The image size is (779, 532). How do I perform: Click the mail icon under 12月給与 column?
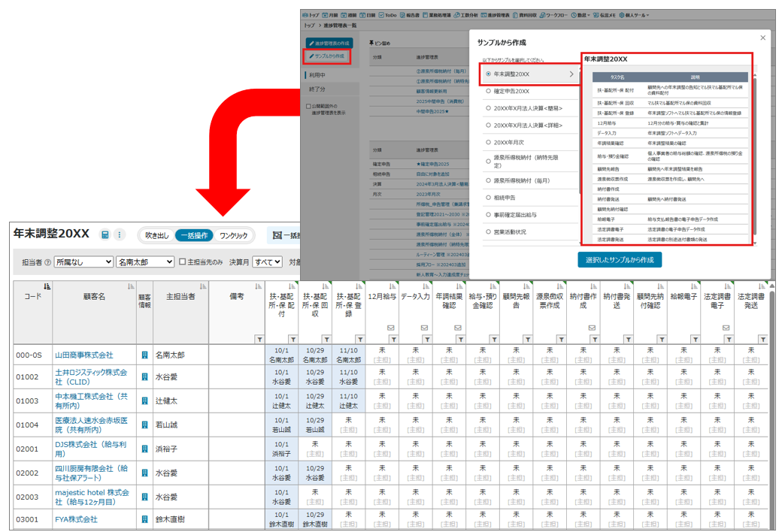(390, 328)
